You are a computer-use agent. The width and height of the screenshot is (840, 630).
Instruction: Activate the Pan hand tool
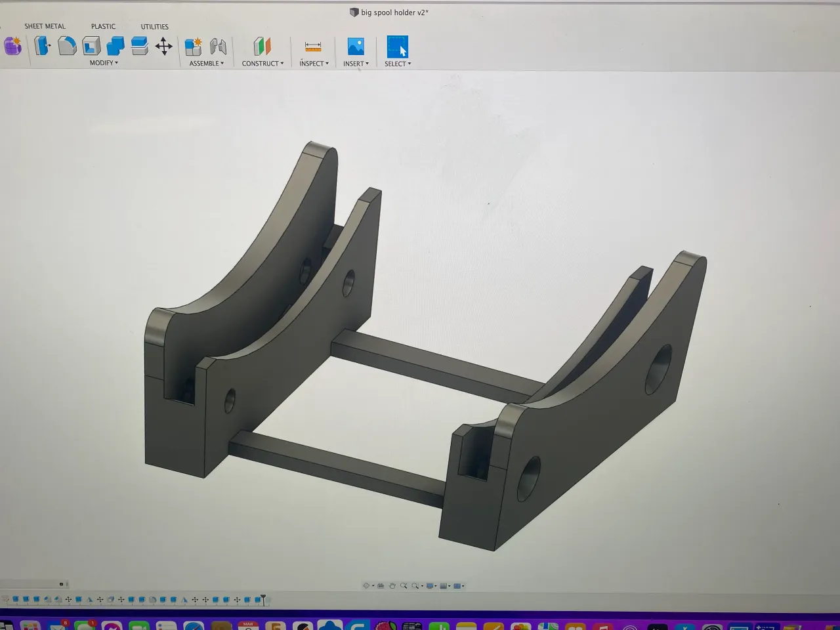coord(392,585)
